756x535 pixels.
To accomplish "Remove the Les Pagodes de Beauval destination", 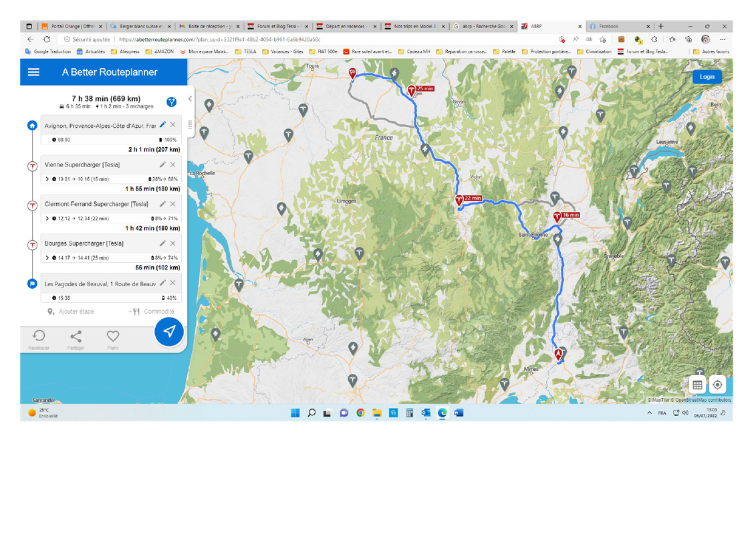I will 172,283.
